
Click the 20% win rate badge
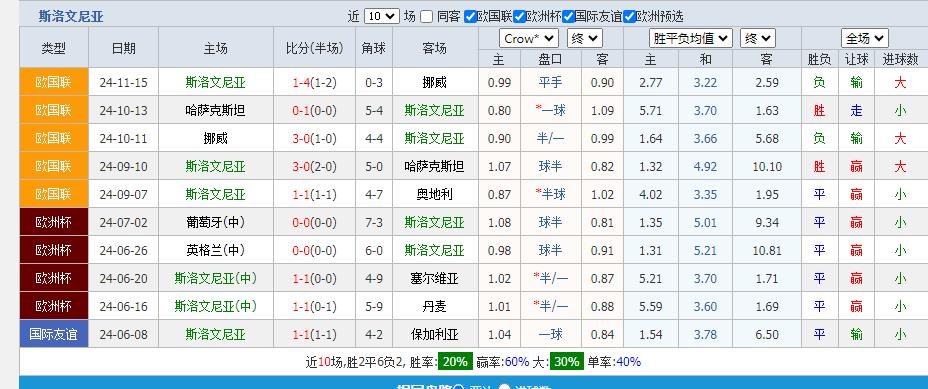click(x=455, y=361)
